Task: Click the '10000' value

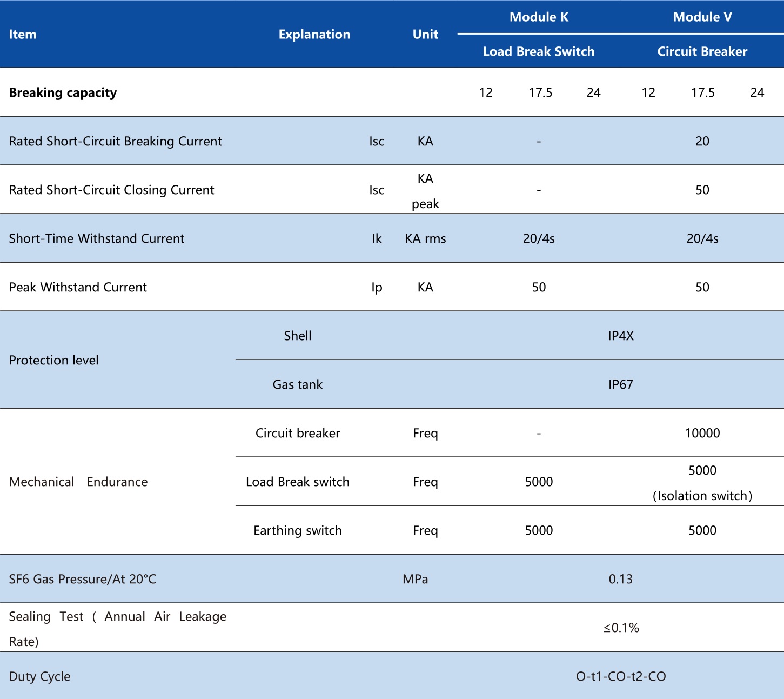Action: click(702, 433)
